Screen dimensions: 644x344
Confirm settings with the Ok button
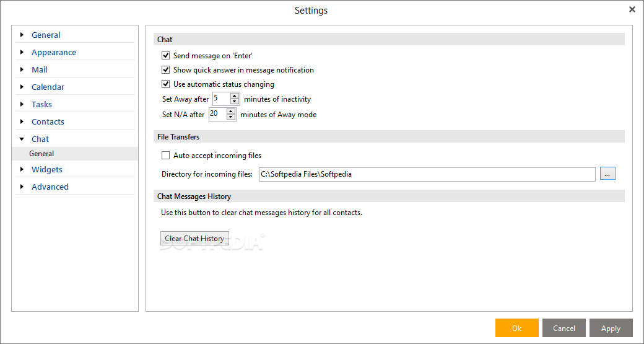point(516,328)
